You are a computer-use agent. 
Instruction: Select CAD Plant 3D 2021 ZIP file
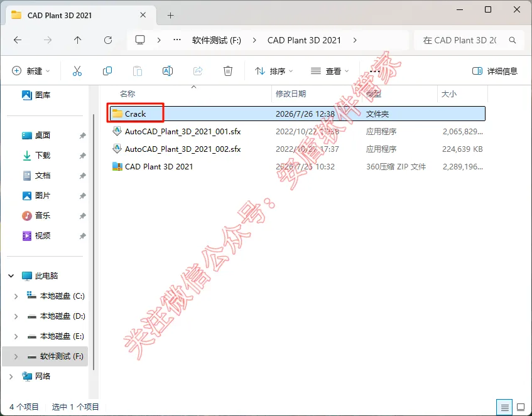coord(298,166)
